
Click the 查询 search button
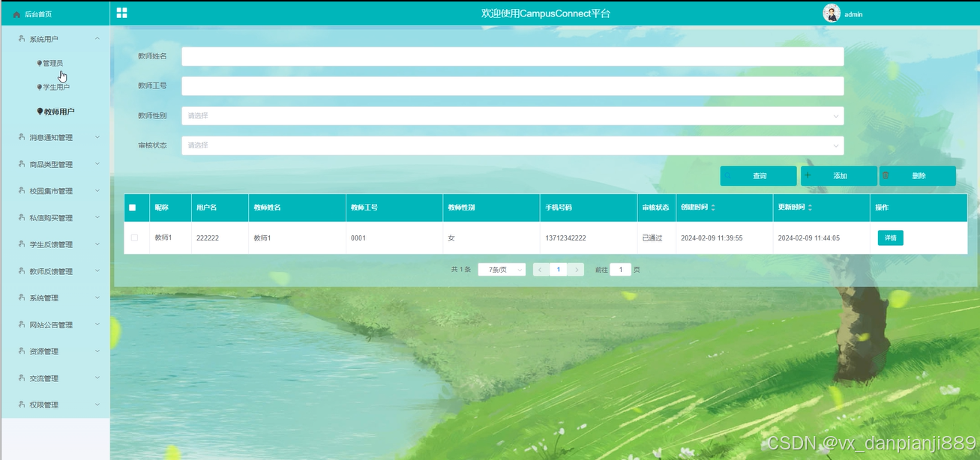coord(758,175)
